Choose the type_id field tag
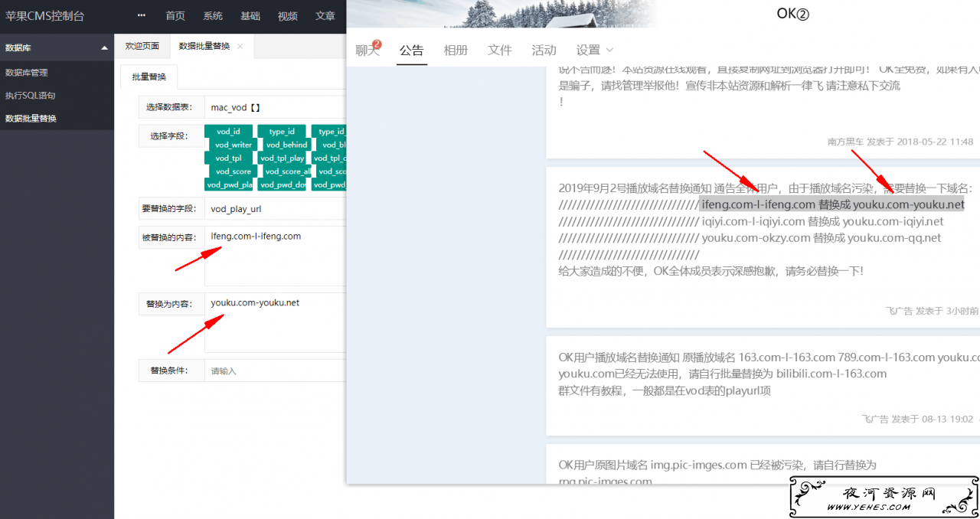The height and width of the screenshot is (519, 980). pos(282,132)
